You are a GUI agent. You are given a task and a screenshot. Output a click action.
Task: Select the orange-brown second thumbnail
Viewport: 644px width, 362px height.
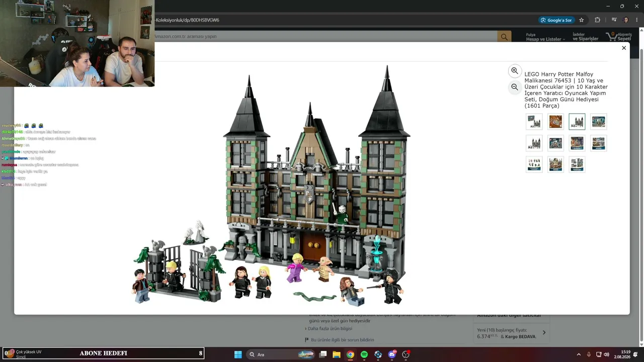pyautogui.click(x=555, y=122)
